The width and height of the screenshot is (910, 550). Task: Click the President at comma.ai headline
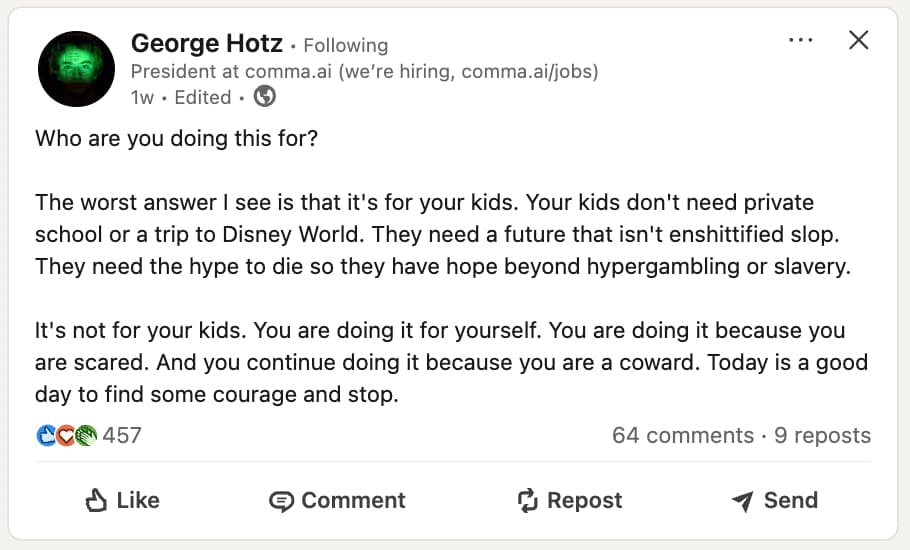pyautogui.click(x=364, y=72)
